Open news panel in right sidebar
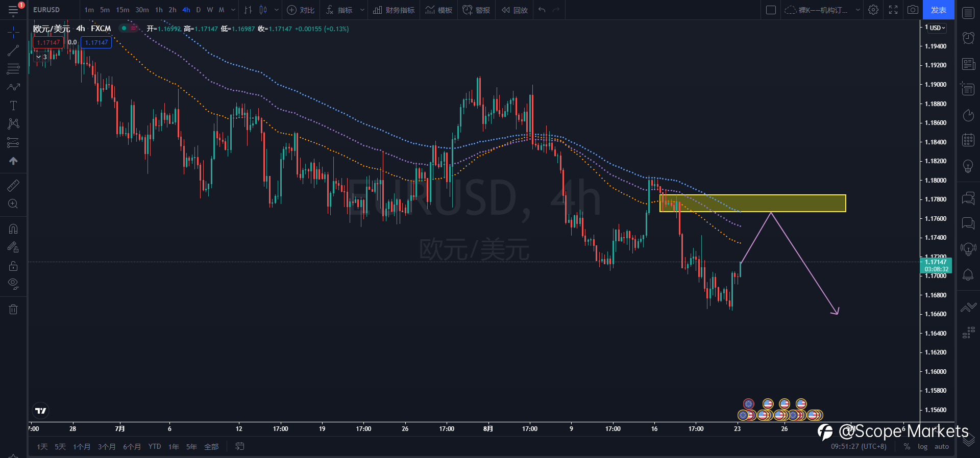980x458 pixels. click(968, 64)
